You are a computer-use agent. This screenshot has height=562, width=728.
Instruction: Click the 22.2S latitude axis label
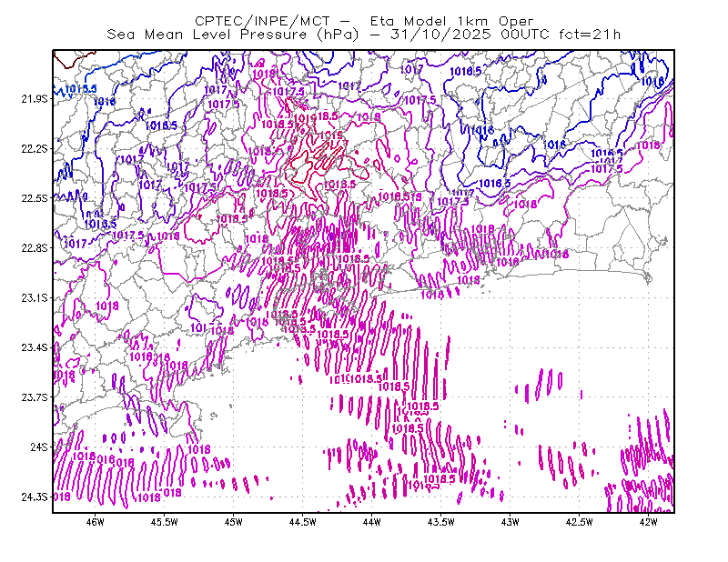(35, 148)
